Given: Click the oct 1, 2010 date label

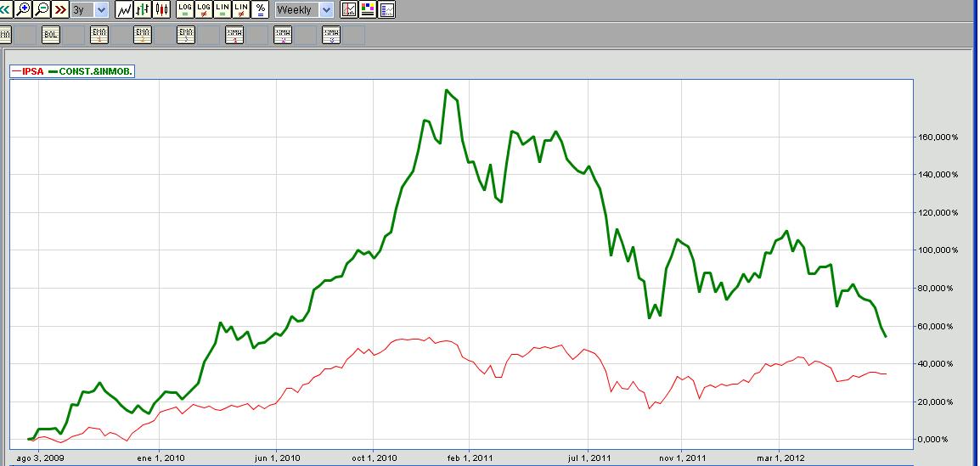Looking at the screenshot, I should [373, 458].
